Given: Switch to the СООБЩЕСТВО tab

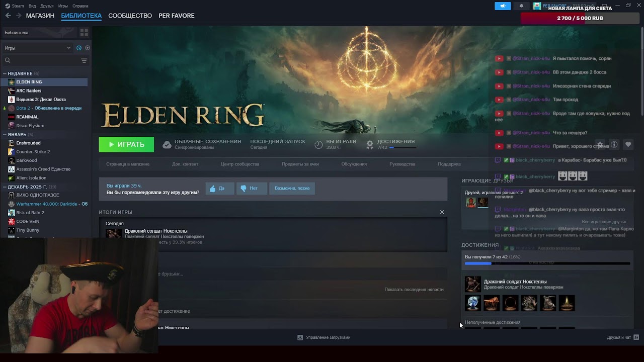Looking at the screenshot, I should coord(130,16).
